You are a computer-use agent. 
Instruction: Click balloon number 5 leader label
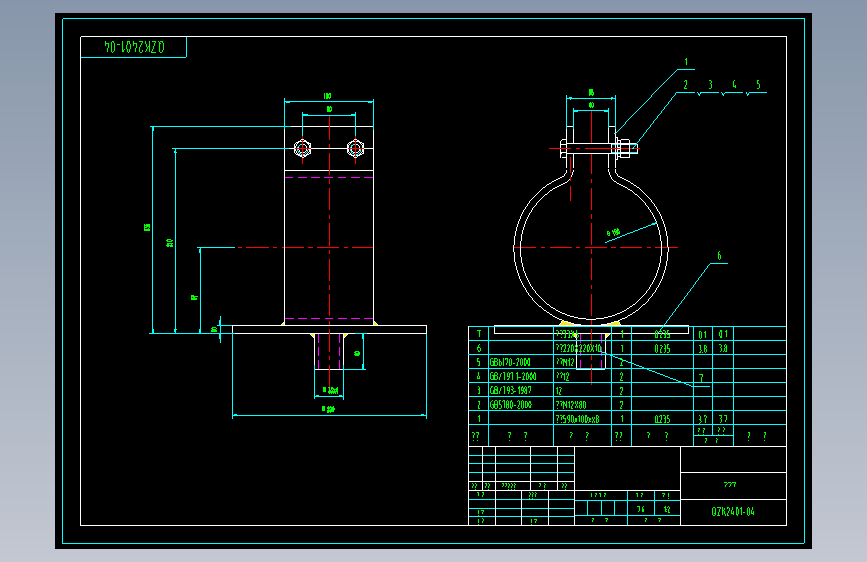758,85
